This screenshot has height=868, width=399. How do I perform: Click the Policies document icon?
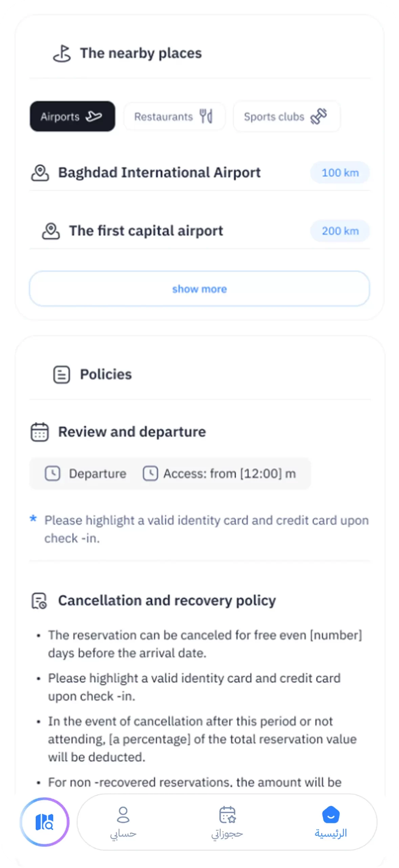(x=62, y=375)
